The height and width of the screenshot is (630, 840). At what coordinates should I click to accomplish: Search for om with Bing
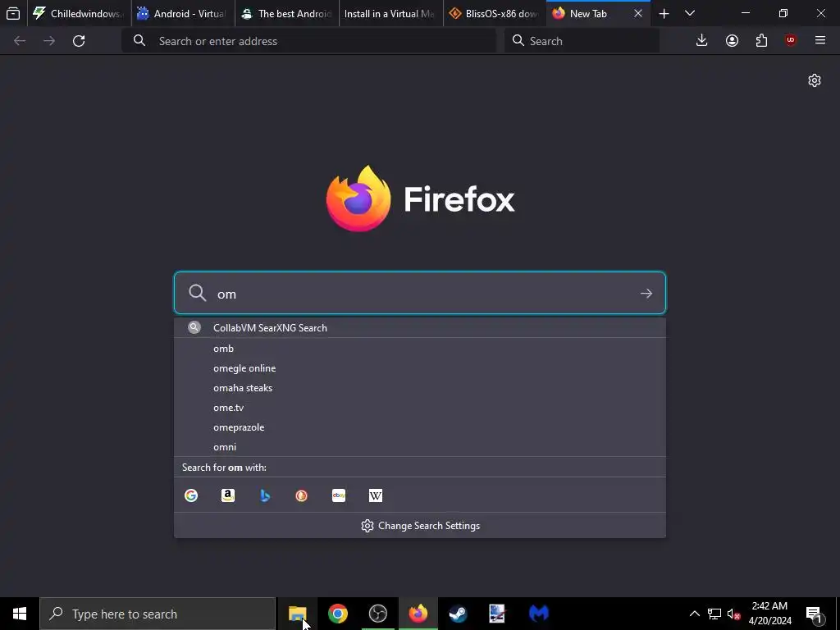click(265, 495)
